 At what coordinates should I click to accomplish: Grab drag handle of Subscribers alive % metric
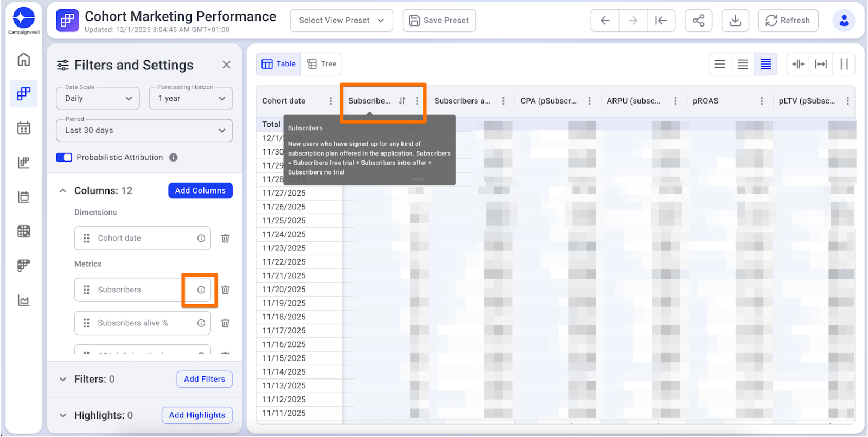point(86,323)
